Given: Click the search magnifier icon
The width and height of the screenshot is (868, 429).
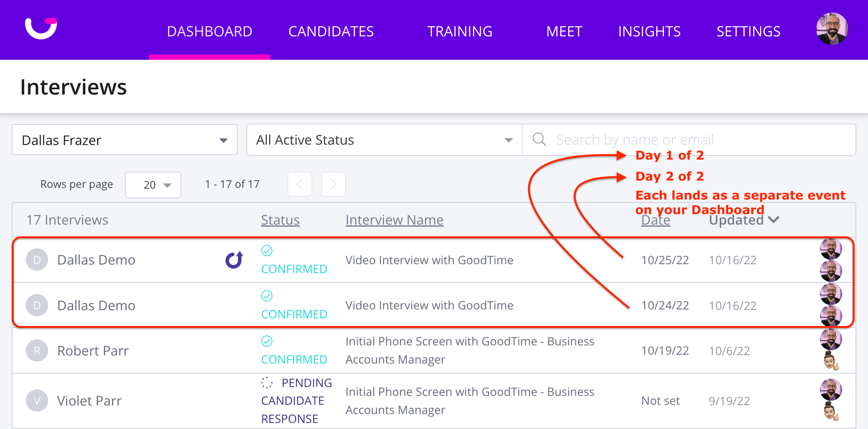Looking at the screenshot, I should (539, 139).
